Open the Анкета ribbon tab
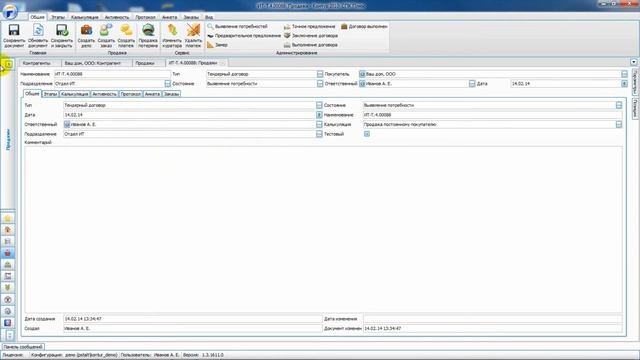Screen dimensions: 640x360 (x=169, y=17)
